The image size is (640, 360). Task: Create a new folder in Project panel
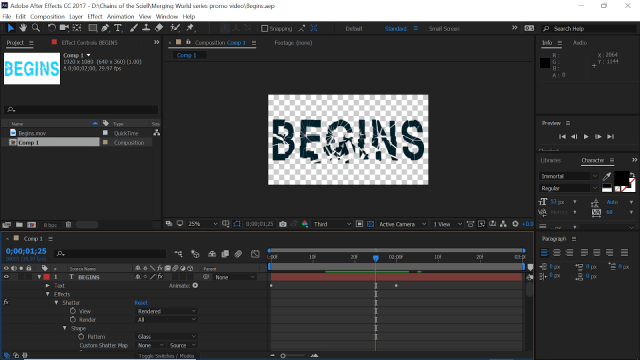click(x=19, y=225)
